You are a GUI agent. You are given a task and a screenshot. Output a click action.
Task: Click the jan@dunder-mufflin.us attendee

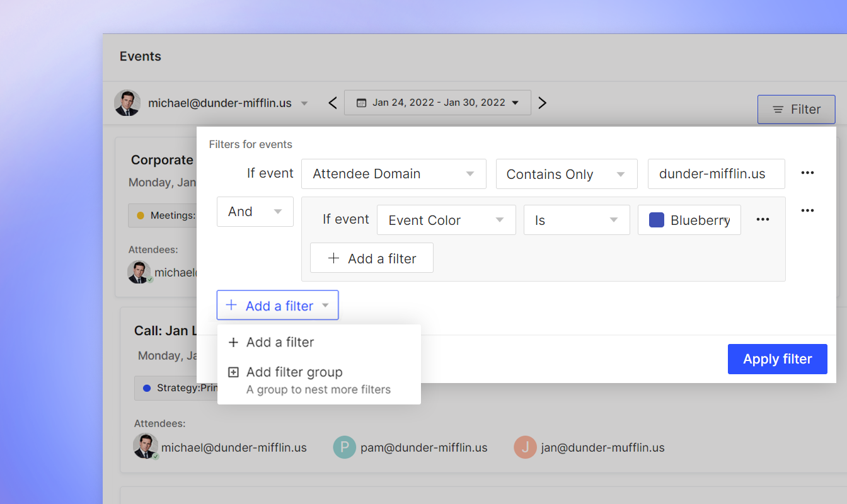tap(602, 448)
